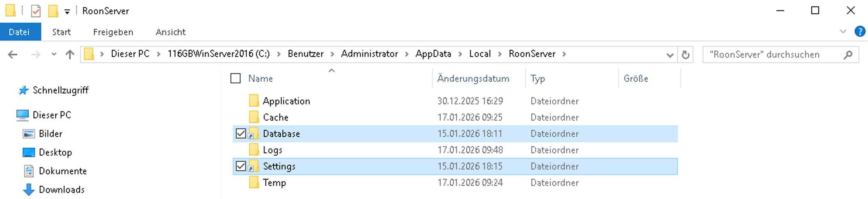Screen dimensions: 868x199
Task: Click the Schnellzugriff star icon
Action: [24, 90]
